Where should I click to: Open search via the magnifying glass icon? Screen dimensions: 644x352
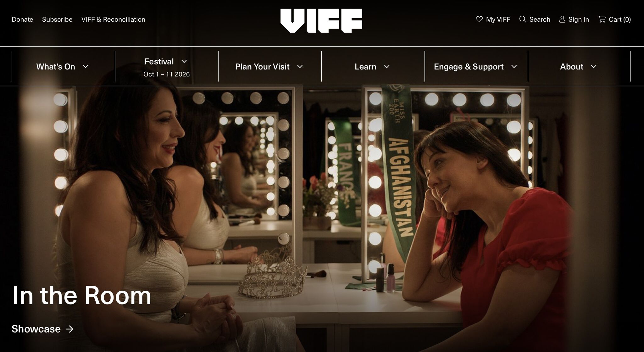(523, 19)
